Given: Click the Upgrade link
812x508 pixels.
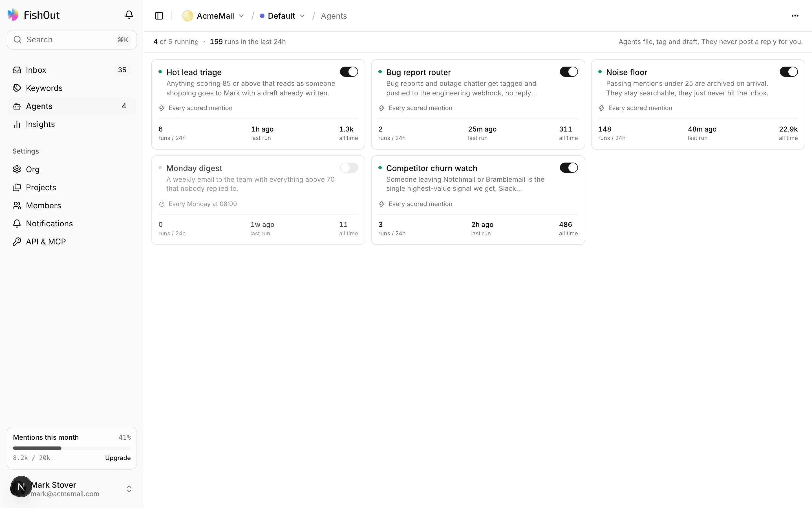Looking at the screenshot, I should coord(118,458).
